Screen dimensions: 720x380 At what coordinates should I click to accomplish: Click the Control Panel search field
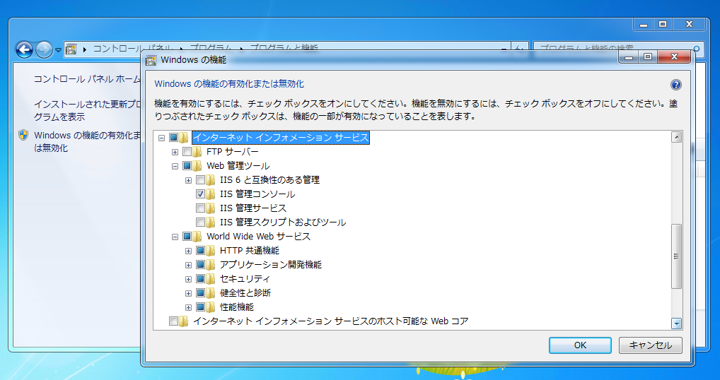[618, 49]
